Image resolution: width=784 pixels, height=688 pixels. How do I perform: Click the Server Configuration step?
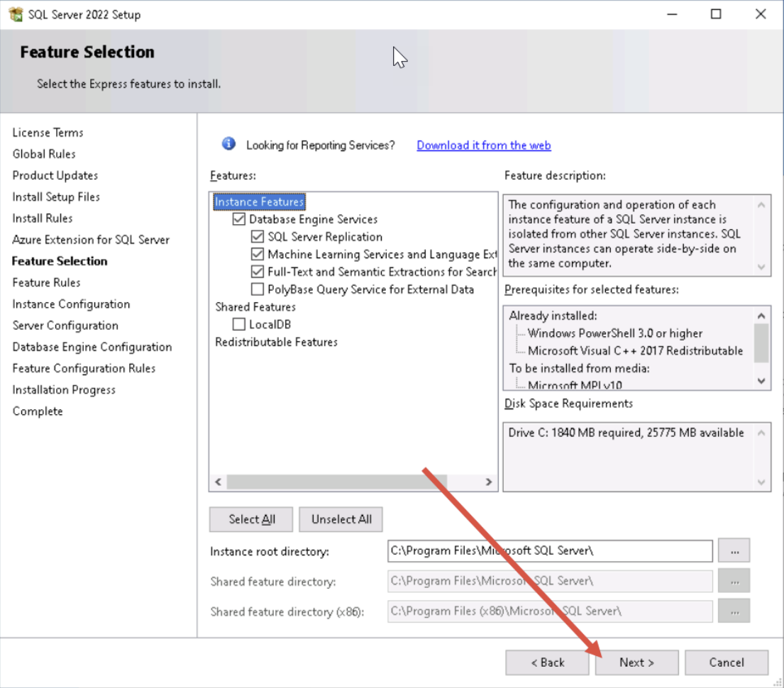click(x=65, y=326)
